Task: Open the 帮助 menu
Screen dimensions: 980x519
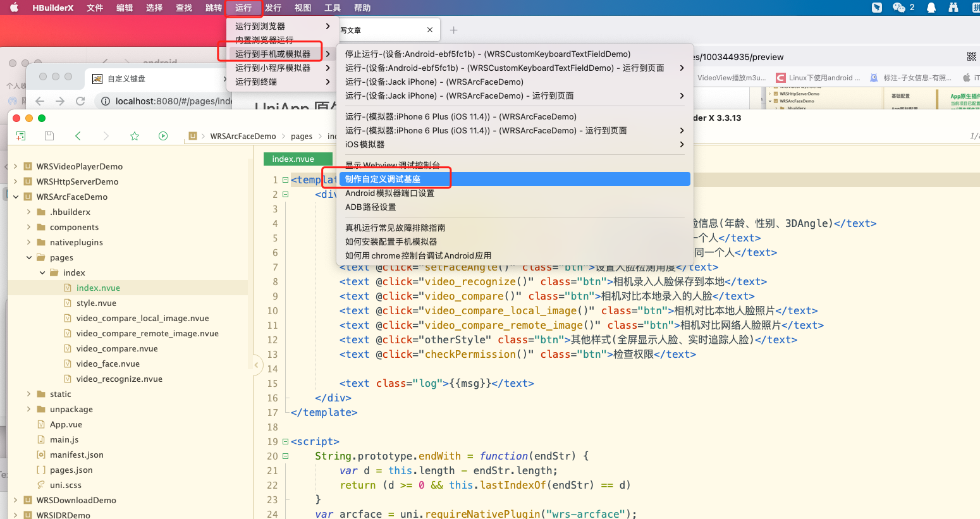Action: pyautogui.click(x=362, y=8)
